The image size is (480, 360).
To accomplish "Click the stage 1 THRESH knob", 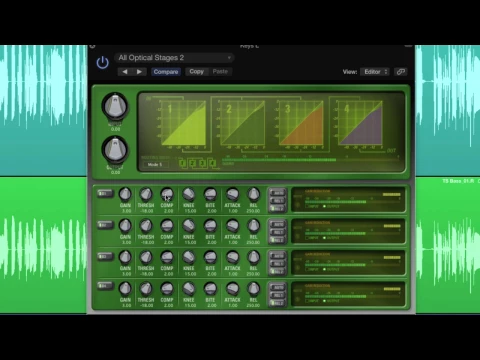I will pyautogui.click(x=146, y=194).
